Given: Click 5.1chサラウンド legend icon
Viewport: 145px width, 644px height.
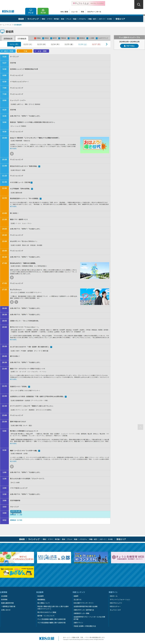Looking at the screenshot, I should [x=97, y=38].
